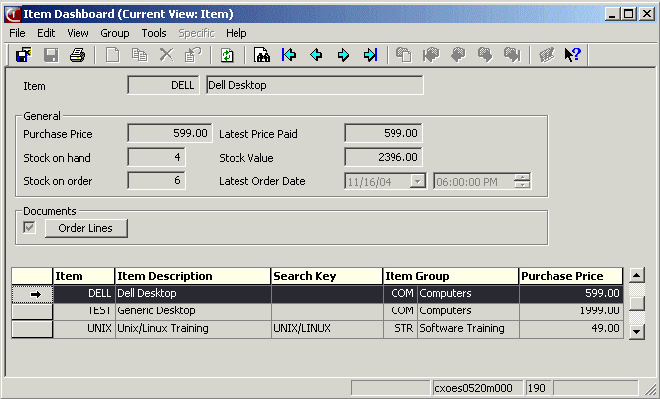Click the grayed-out text manager icon

click(546, 55)
